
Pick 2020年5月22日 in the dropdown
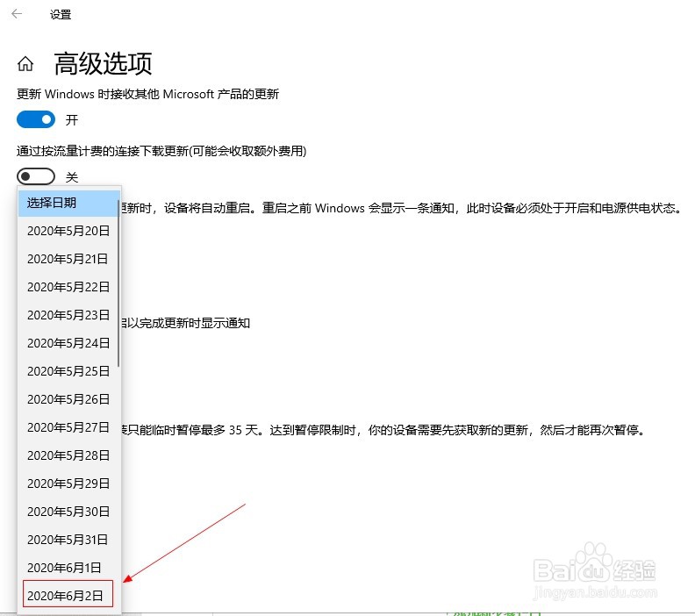(68, 287)
